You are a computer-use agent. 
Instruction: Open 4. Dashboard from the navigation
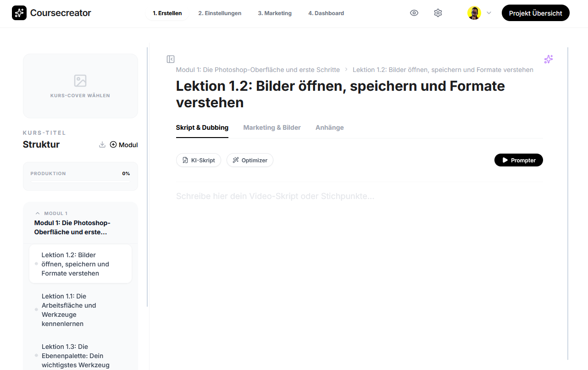(326, 13)
